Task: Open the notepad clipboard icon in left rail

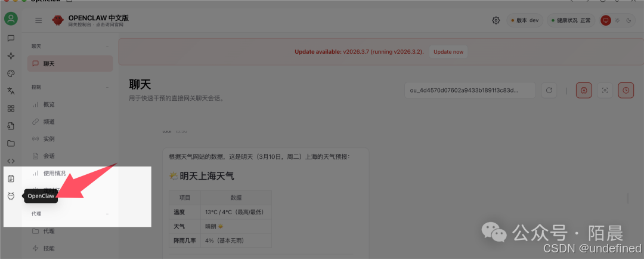Action: [11, 178]
